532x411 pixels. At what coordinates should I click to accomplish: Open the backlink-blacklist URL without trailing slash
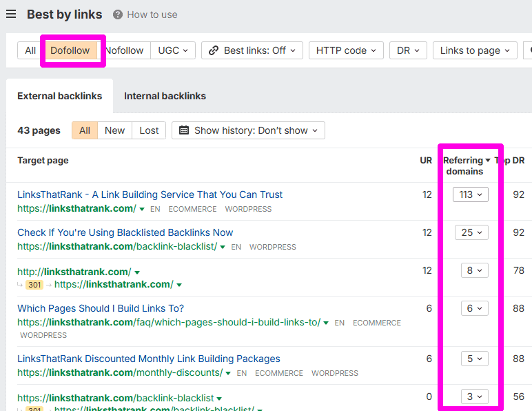coord(116,398)
